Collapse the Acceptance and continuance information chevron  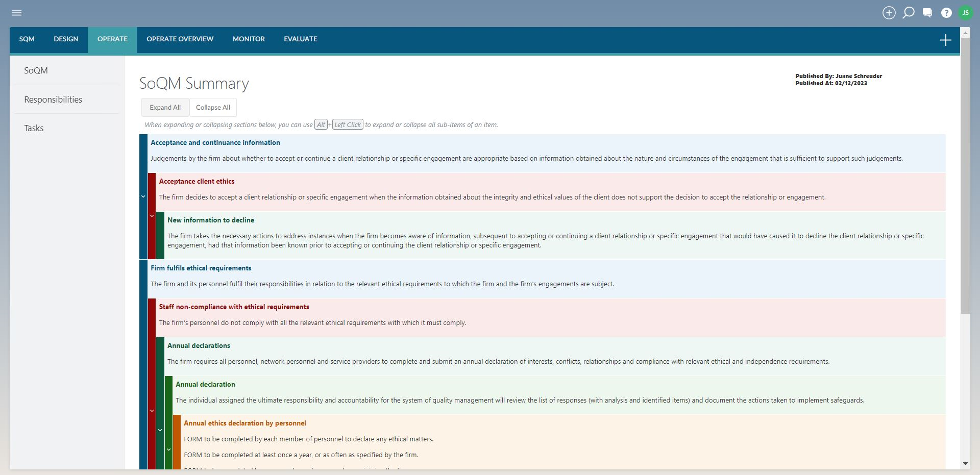[x=143, y=196]
